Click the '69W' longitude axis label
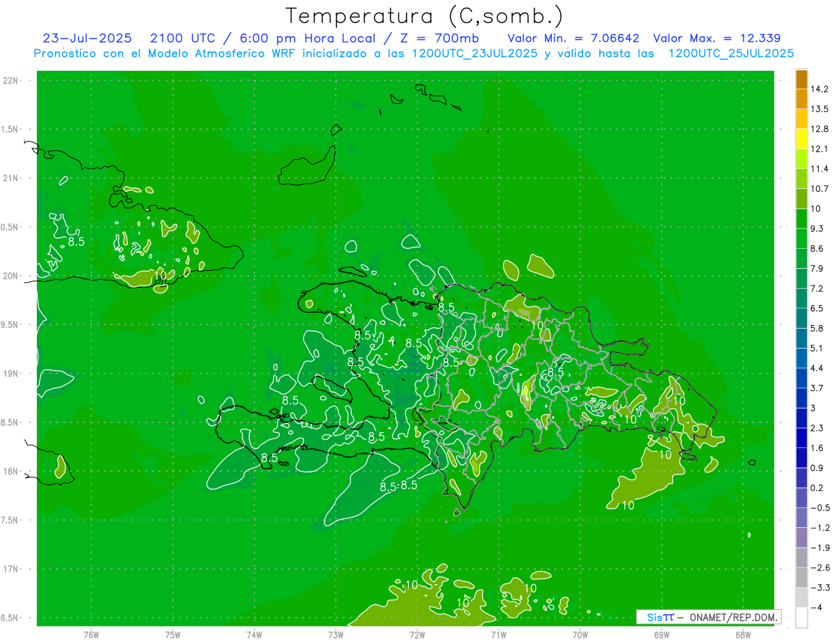 click(x=662, y=634)
